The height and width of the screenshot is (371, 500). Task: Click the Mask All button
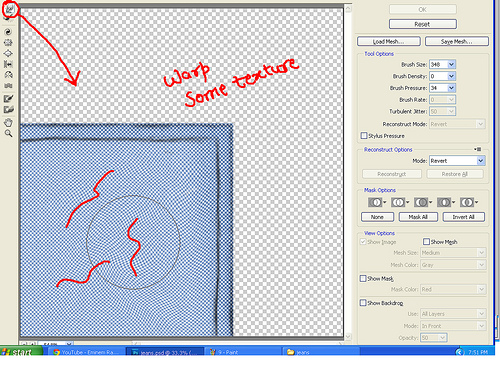pos(418,217)
